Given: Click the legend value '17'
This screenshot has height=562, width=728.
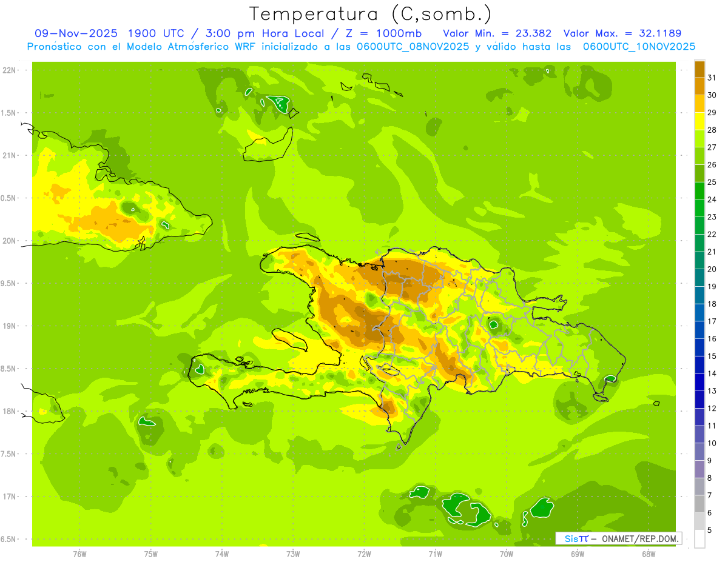Looking at the screenshot, I should [x=712, y=321].
